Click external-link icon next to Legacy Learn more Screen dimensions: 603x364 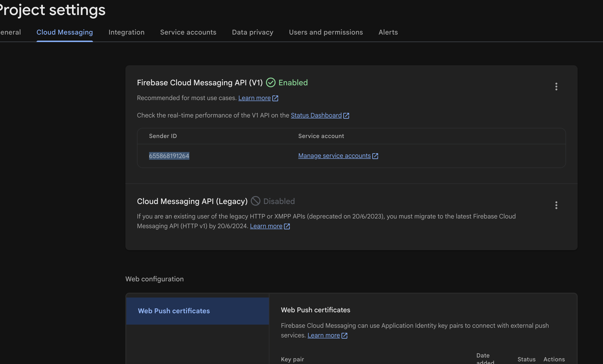point(287,226)
